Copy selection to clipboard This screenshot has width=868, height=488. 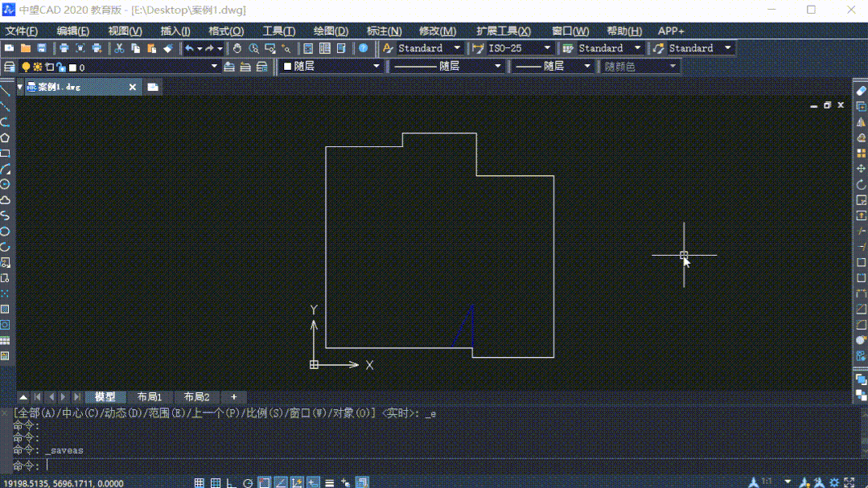tap(136, 49)
